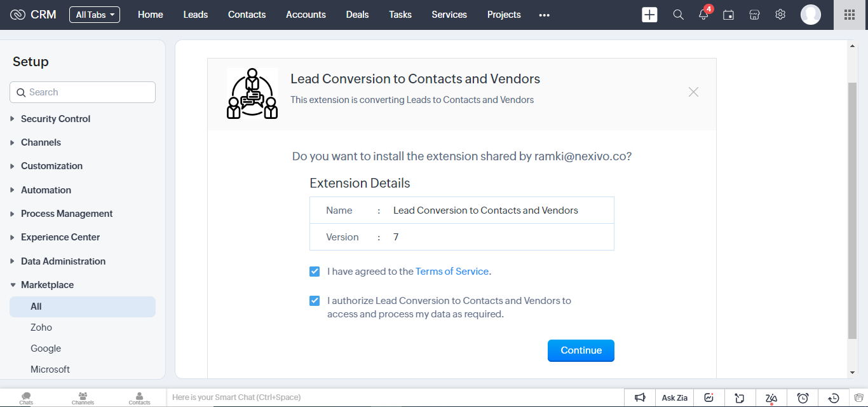Open the Contacts chat panel

[x=139, y=398]
